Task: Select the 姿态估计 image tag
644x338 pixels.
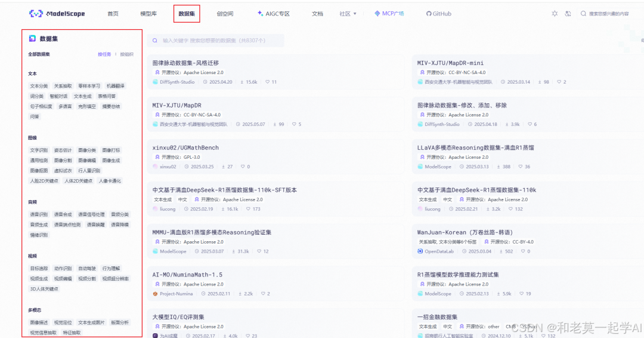Action: [63, 150]
